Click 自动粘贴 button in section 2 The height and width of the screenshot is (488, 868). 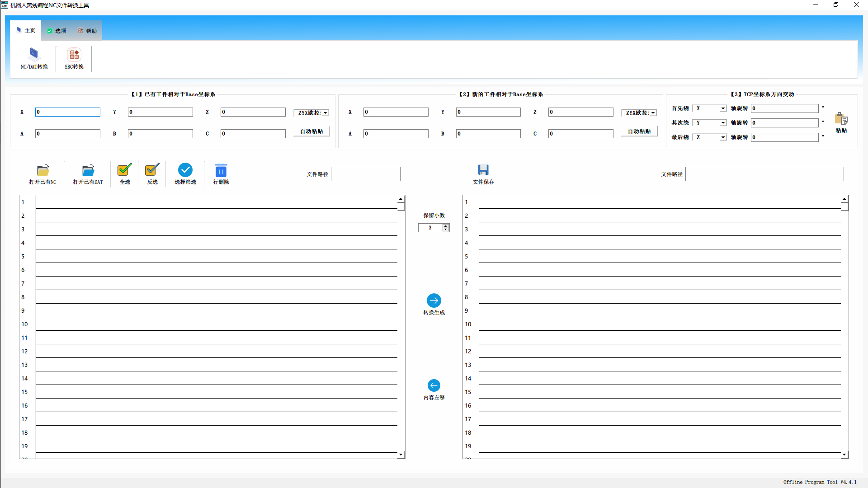coord(639,131)
